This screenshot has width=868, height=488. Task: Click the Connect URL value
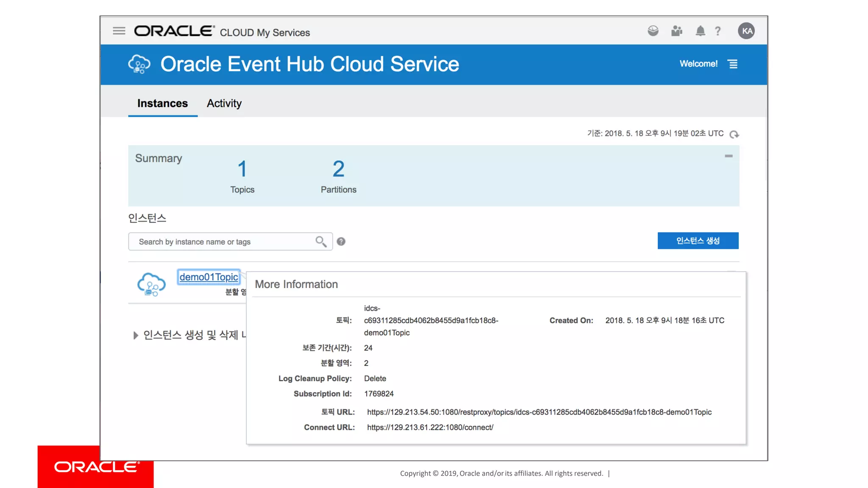[x=430, y=427]
